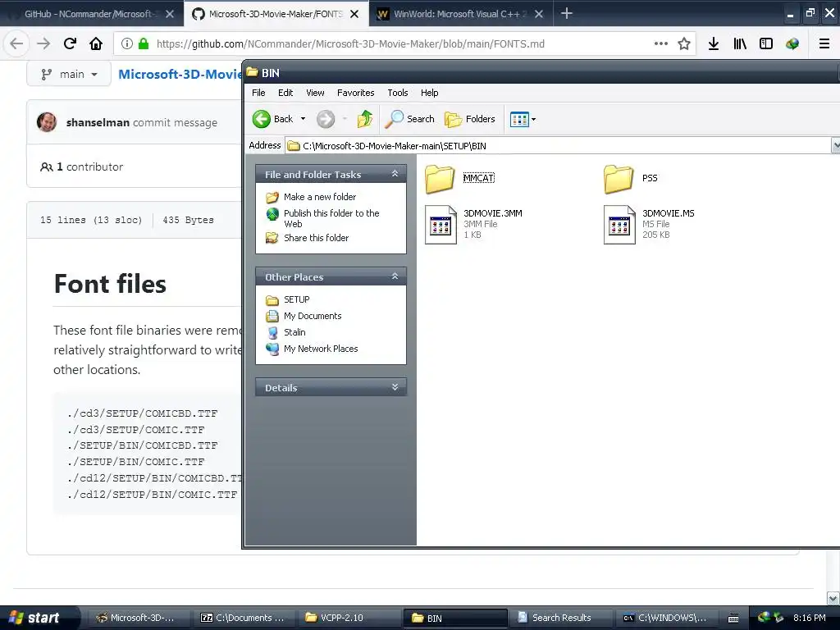
Task: Open the Help menu in Explorer
Action: (x=429, y=93)
